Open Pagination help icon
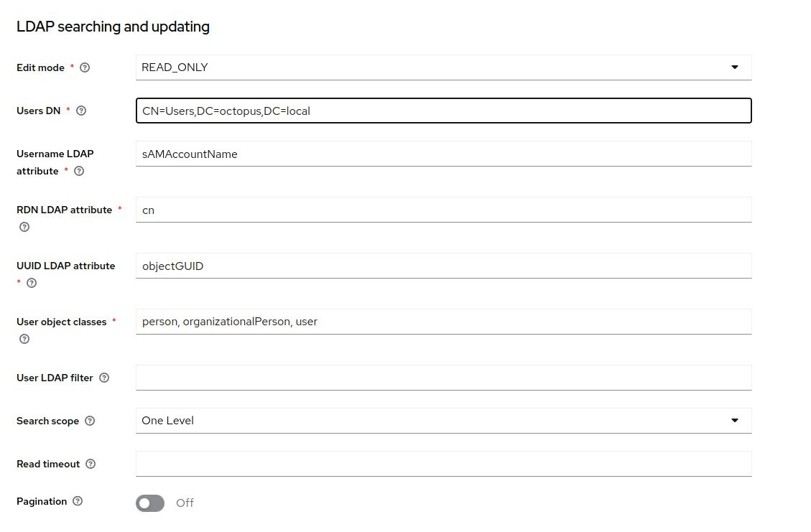 pyautogui.click(x=78, y=501)
